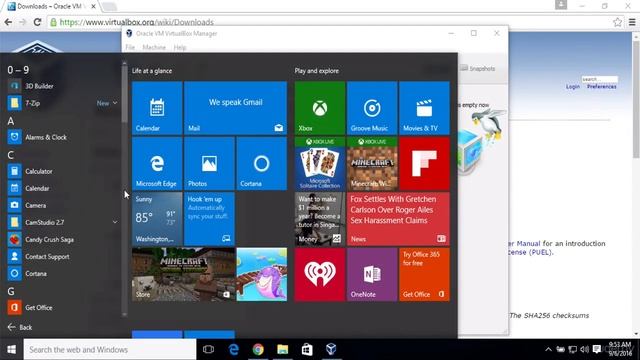The width and height of the screenshot is (640, 360).
Task: Click the 'A' letter section header
Action: (x=11, y=121)
